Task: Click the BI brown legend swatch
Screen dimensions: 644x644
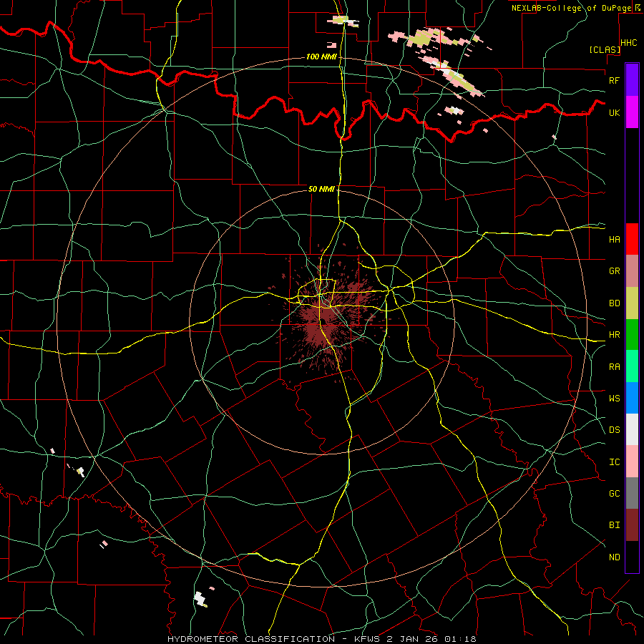Action: tap(632, 525)
